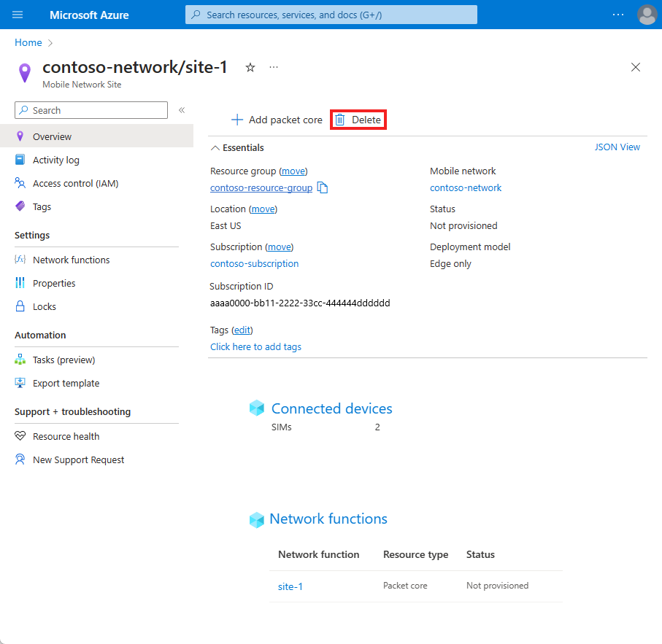Collapse the left menu with the double chevron
Viewport: 662px width, 644px height.
(x=182, y=110)
